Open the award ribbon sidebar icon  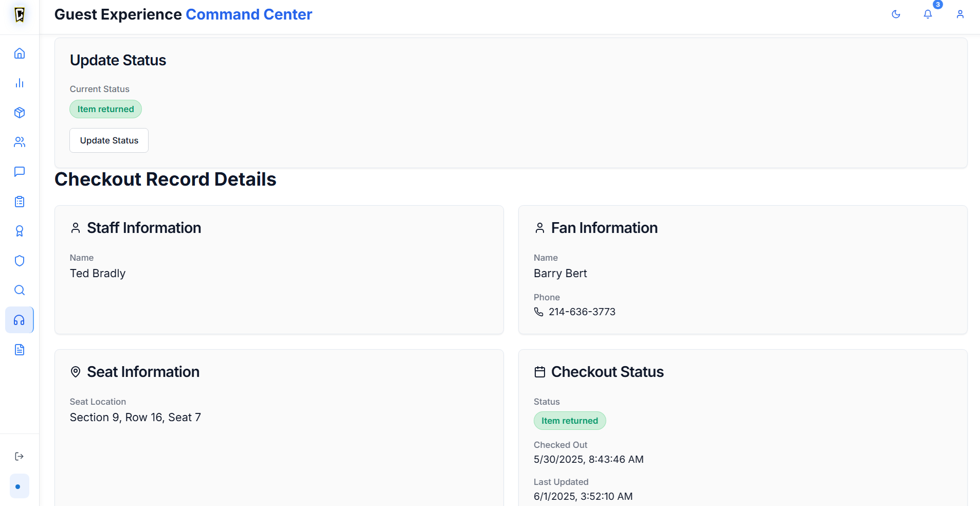[20, 231]
